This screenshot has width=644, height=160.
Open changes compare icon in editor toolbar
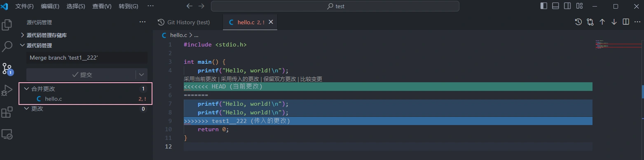pos(590,22)
